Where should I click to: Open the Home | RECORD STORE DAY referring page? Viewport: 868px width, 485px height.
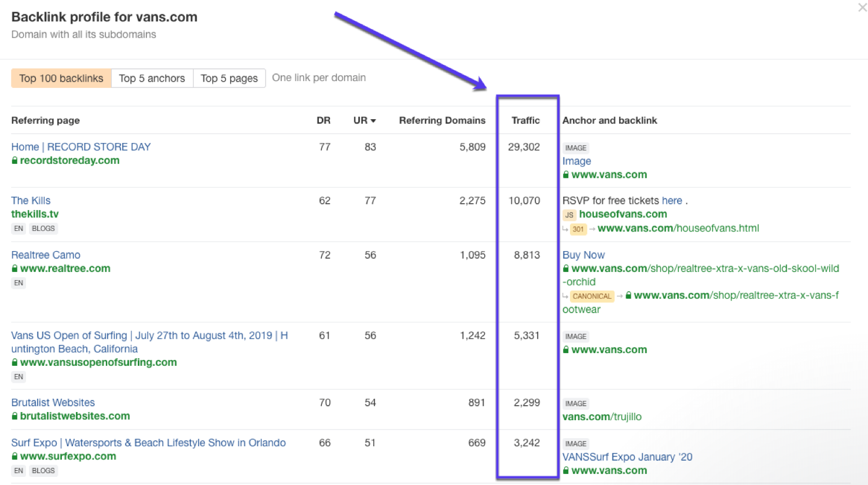coord(80,146)
